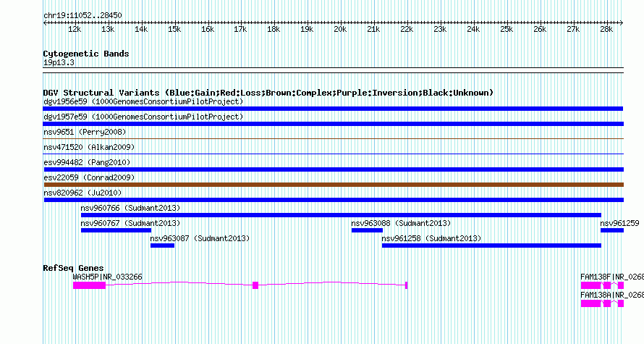Click the FAM138A large exon block
Viewport: 644px width, 344px height.
(x=590, y=303)
